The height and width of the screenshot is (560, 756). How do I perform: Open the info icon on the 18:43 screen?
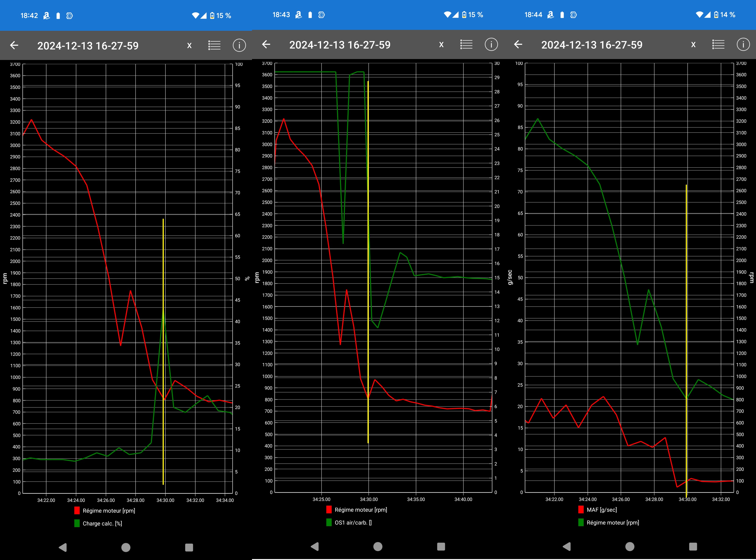coord(491,44)
